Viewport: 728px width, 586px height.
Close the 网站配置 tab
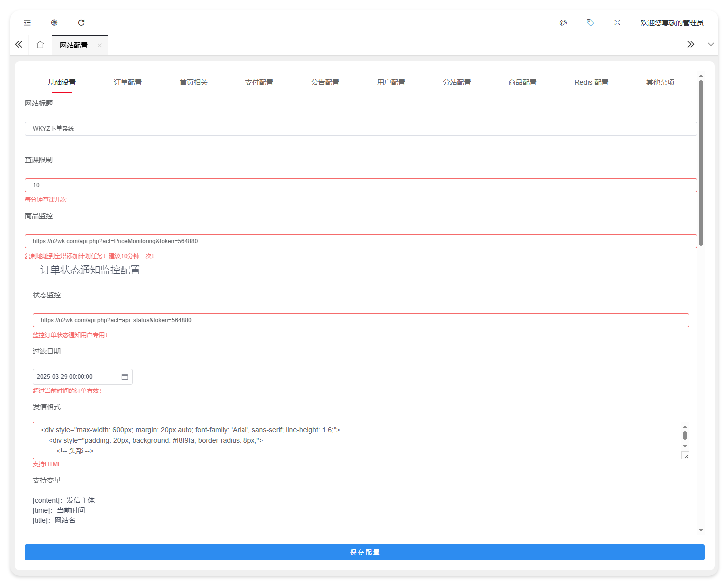coord(100,45)
